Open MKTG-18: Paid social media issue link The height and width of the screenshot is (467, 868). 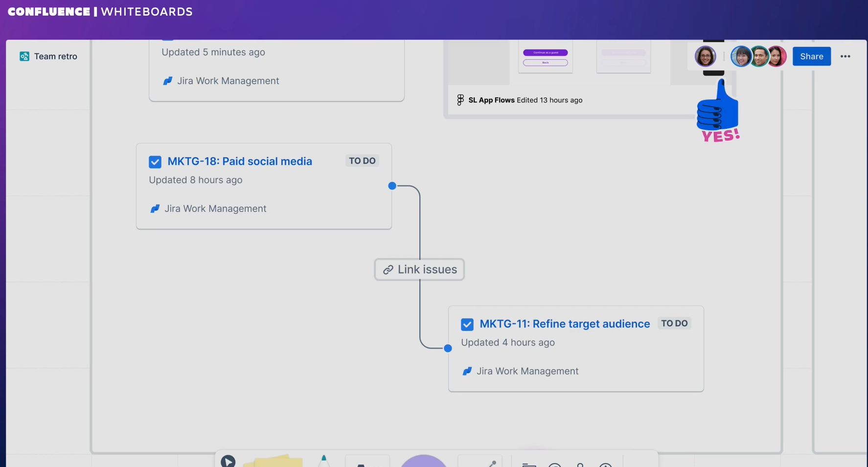[239, 161]
